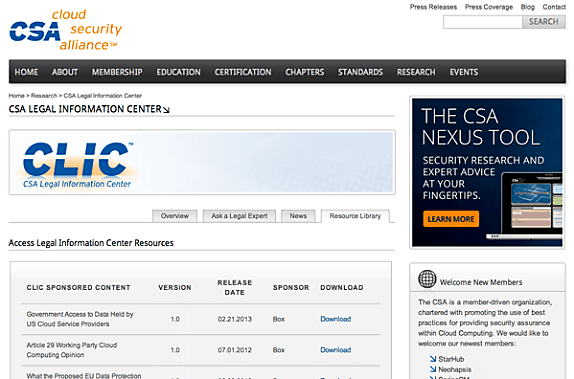
Task: Click the globe icon beside Welcome New Members
Action: click(427, 279)
